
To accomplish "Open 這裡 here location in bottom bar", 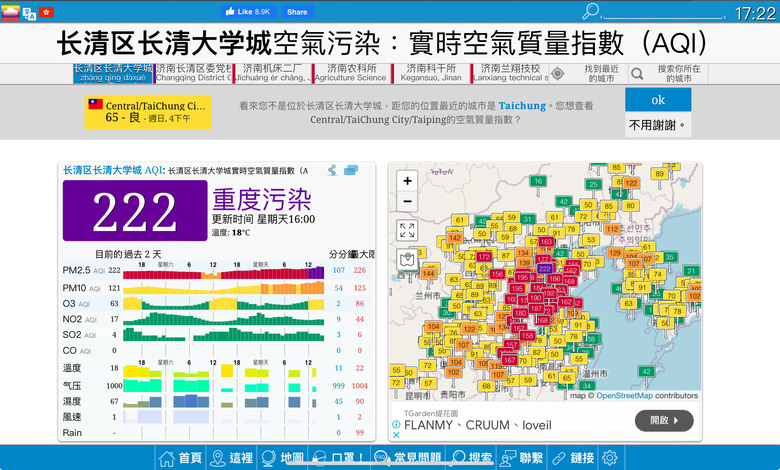I will coord(231,458).
